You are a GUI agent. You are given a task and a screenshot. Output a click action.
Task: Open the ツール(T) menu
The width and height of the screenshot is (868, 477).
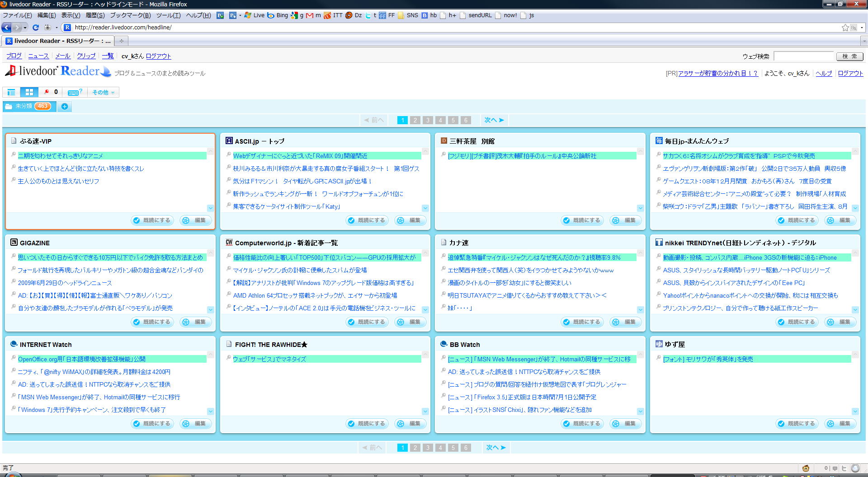pos(168,15)
